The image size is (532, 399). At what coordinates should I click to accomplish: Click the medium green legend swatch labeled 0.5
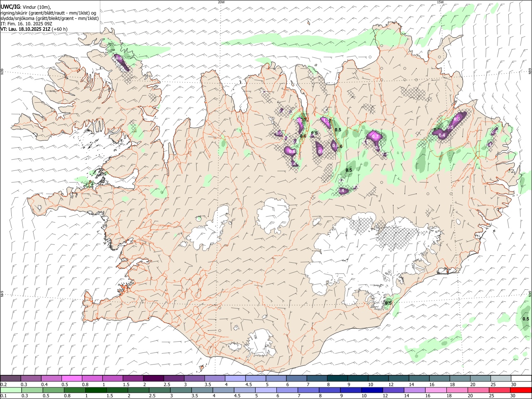pos(53,390)
